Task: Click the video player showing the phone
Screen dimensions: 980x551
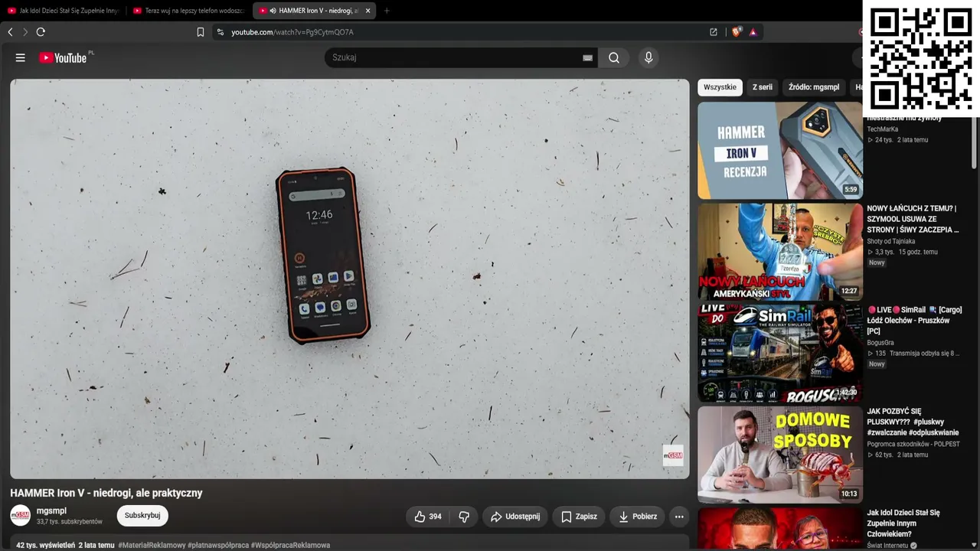Action: (350, 279)
